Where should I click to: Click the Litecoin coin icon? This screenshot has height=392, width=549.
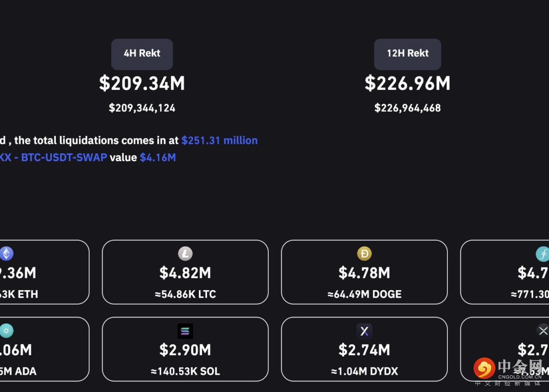click(185, 253)
